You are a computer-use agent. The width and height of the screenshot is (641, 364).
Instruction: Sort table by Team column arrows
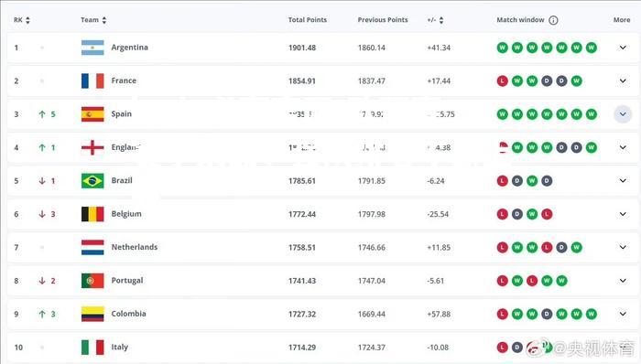click(x=104, y=20)
